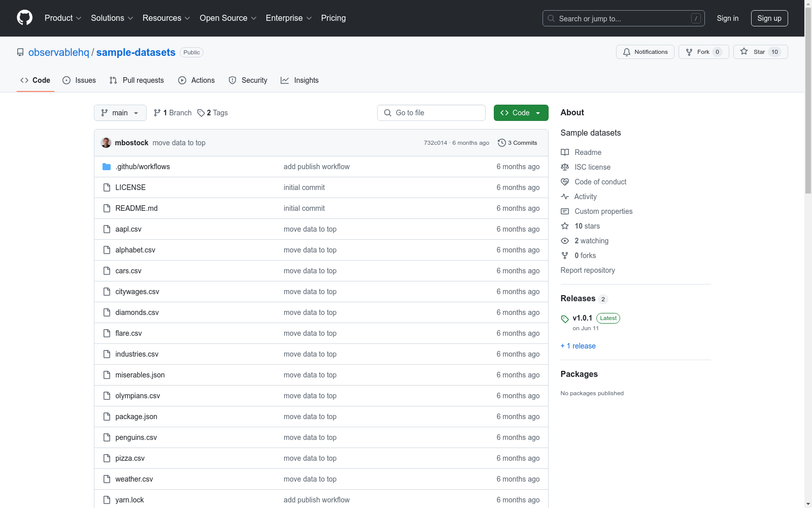The image size is (812, 508).
Task: Open the miserables.json file
Action: (x=140, y=375)
